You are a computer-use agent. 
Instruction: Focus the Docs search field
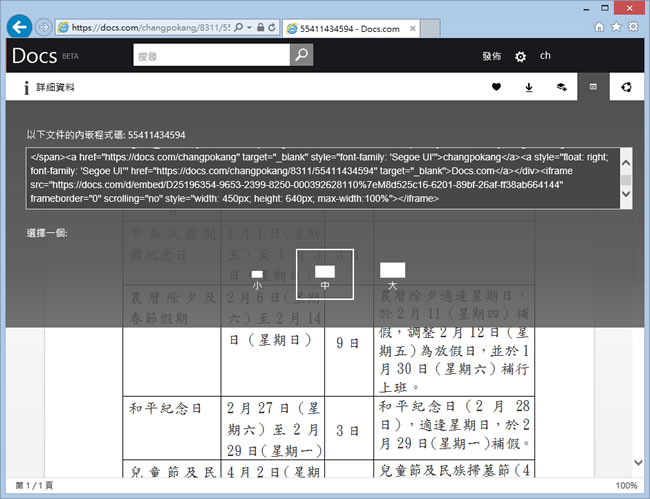pos(211,55)
